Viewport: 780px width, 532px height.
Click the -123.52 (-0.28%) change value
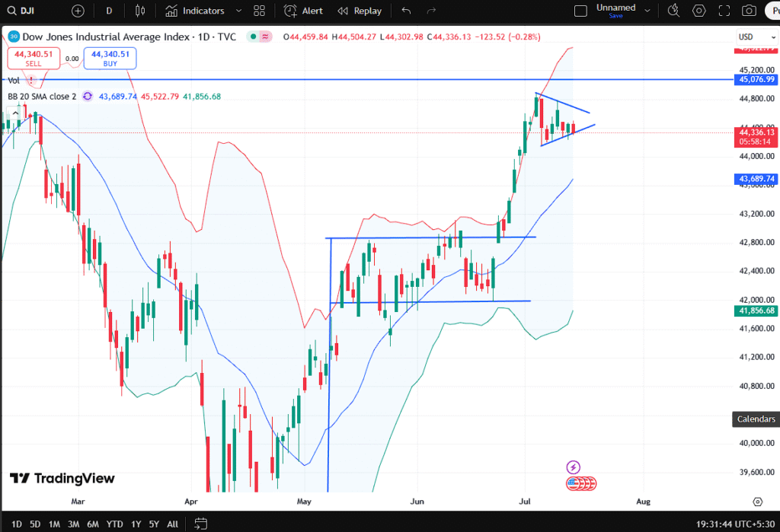tap(507, 37)
